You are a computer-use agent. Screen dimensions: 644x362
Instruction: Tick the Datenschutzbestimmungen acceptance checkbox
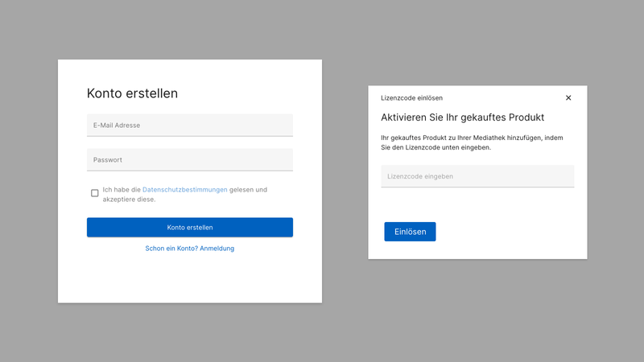(95, 193)
